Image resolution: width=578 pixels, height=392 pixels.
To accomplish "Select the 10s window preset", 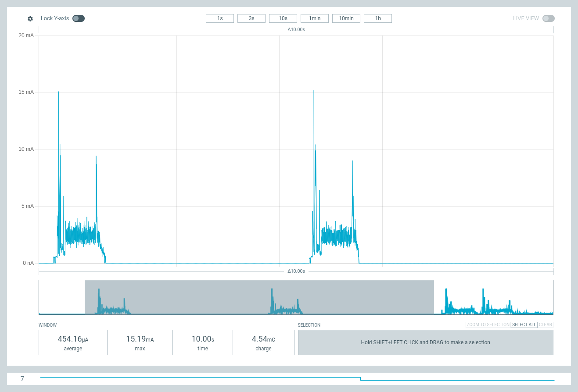I will tap(283, 18).
